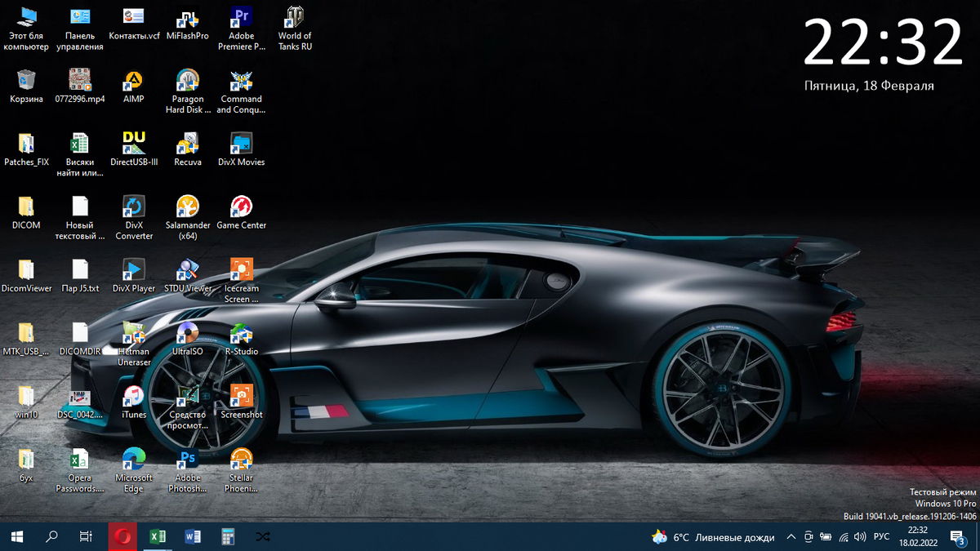This screenshot has height=551, width=980.
Task: Launch Command and Conquer shortcut
Action: [x=241, y=91]
